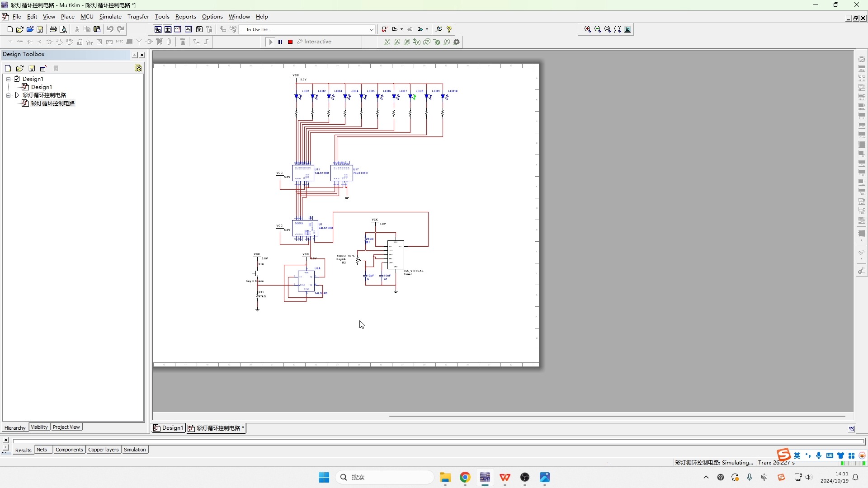This screenshot has height=488, width=868.
Task: Open the Reports menu
Action: click(x=185, y=17)
